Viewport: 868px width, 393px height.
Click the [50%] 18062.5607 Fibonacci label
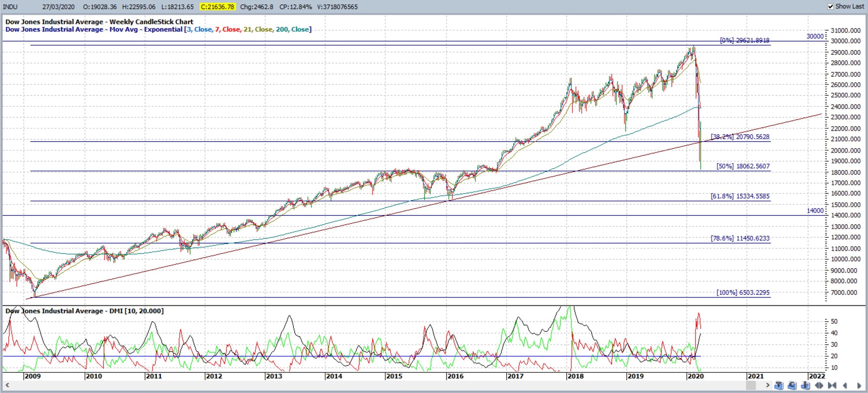(x=743, y=166)
